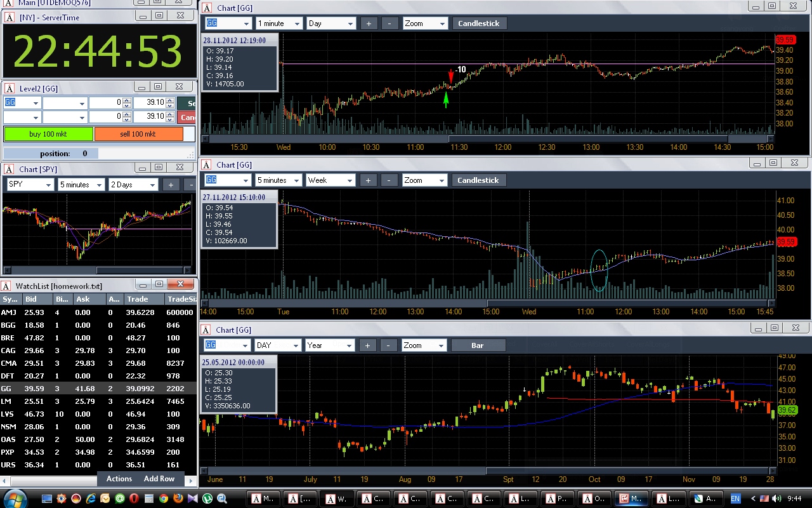Expand the 'Year' range dropdown

(x=330, y=345)
